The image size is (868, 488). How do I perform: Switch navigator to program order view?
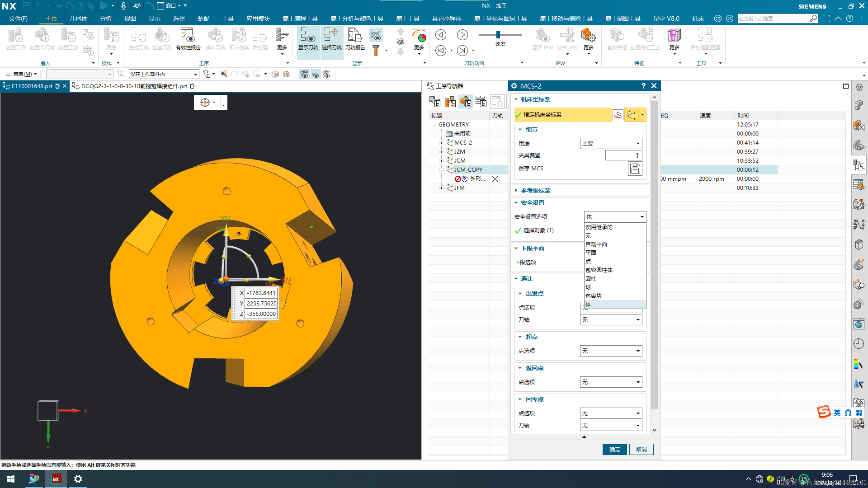coord(435,102)
